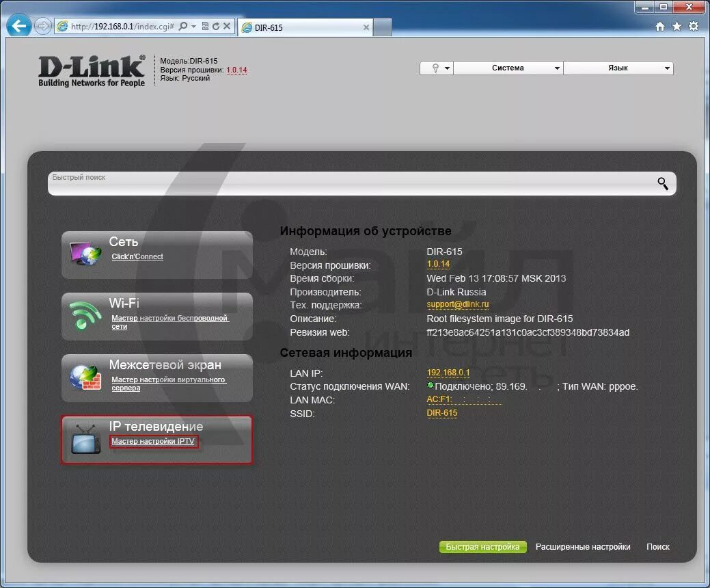Image resolution: width=710 pixels, height=588 pixels.
Task: Click the D-Link Russia manufacturer value
Action: (x=456, y=292)
